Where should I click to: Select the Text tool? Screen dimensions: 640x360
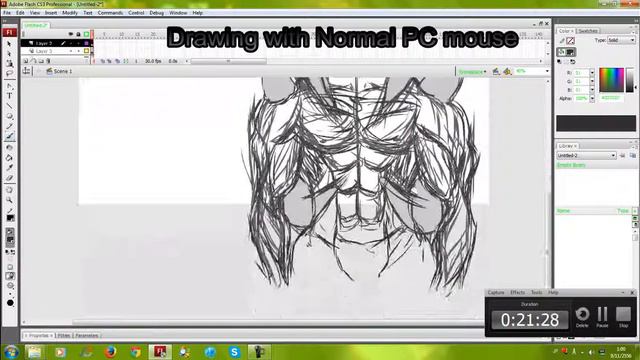(9, 96)
